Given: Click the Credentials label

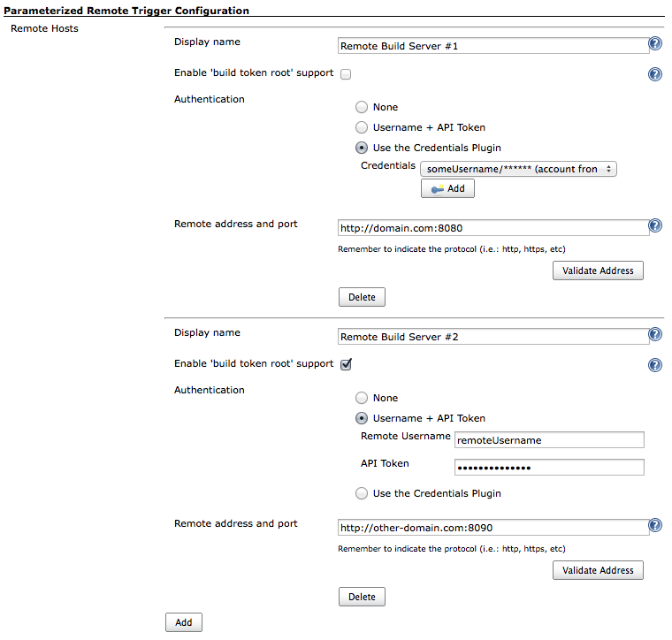Looking at the screenshot, I should 388,166.
